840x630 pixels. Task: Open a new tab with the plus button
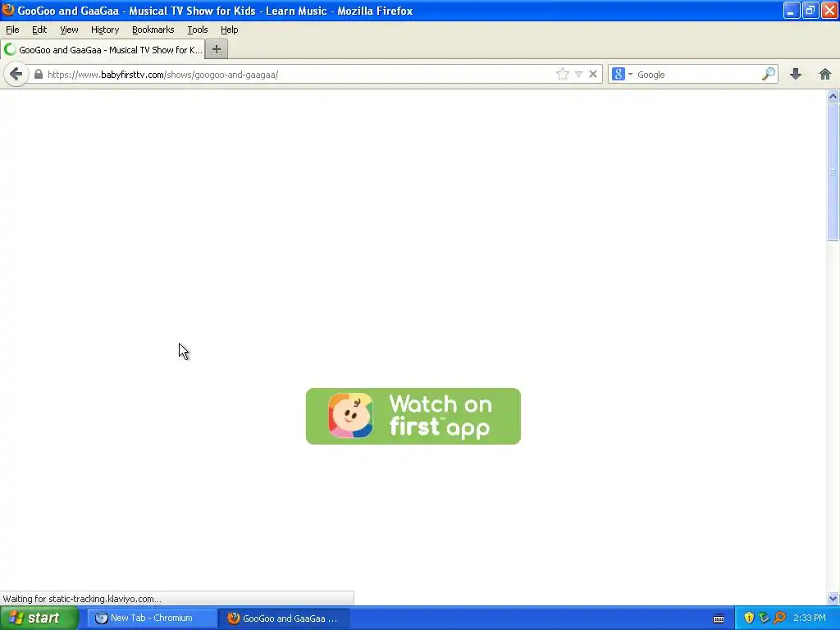pos(217,49)
